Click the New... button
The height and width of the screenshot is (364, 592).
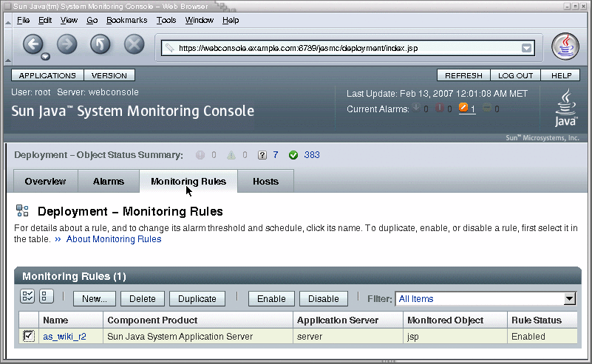[x=95, y=299]
